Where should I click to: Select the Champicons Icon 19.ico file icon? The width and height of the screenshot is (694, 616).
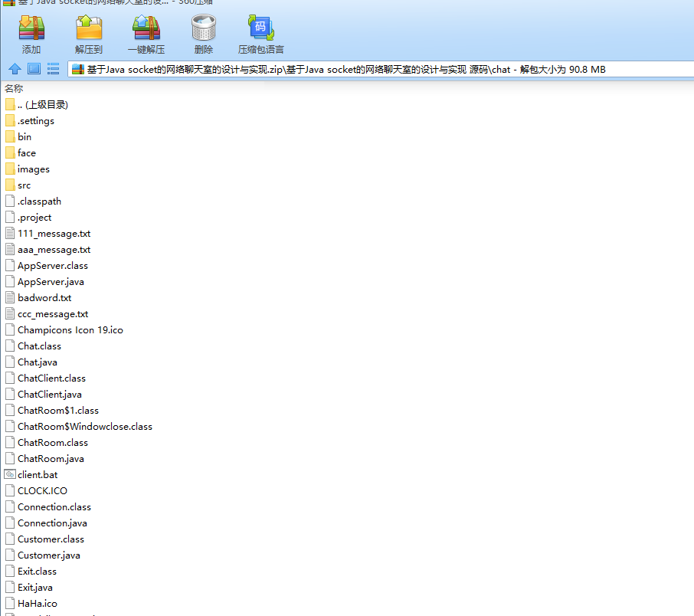[10, 330]
